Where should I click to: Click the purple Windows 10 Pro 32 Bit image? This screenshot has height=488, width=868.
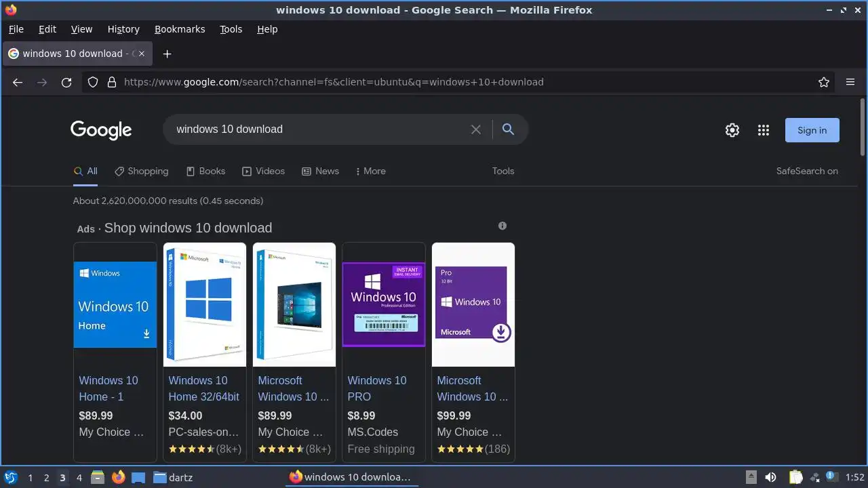point(473,304)
